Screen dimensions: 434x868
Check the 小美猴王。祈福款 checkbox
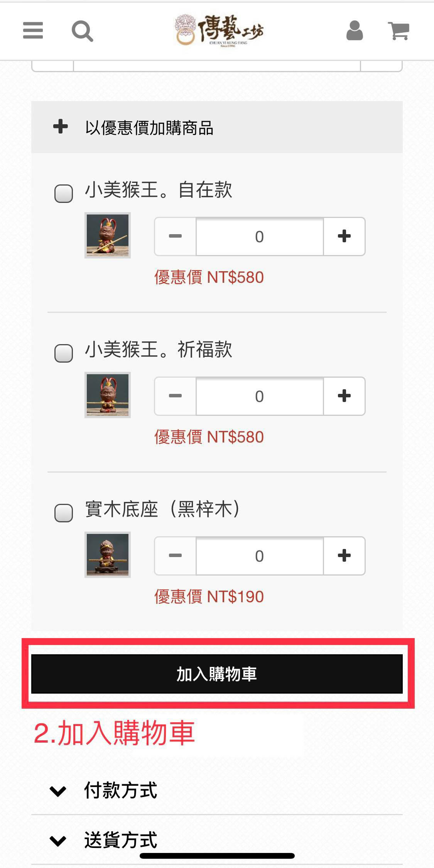[64, 353]
